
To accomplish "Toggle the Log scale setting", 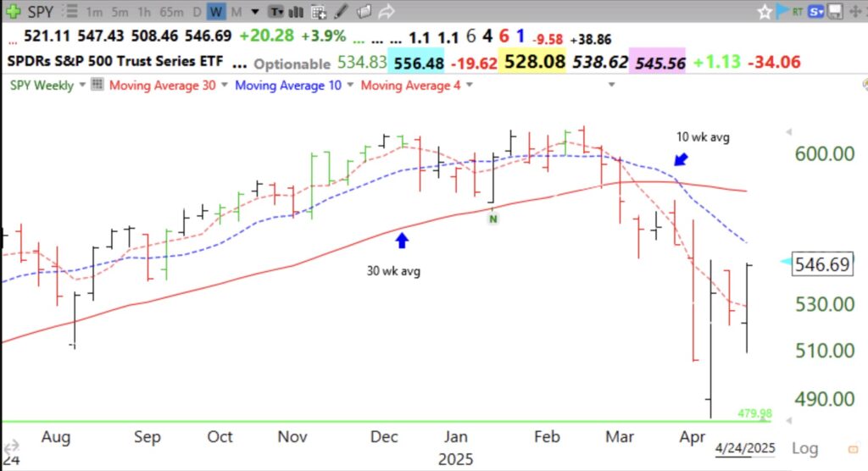I will coord(804,448).
